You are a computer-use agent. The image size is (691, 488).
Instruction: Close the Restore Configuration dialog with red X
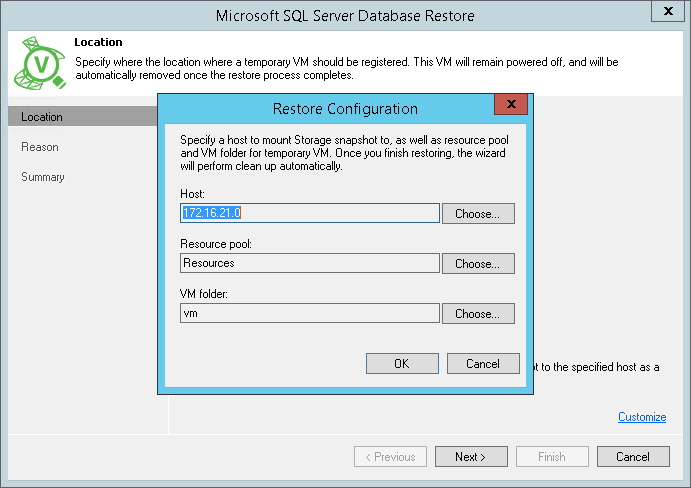pos(511,104)
